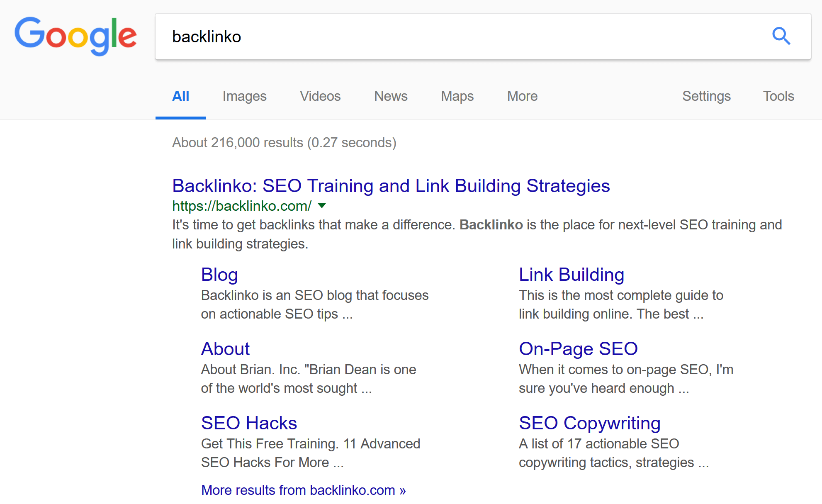Open the search Tools

[x=778, y=96]
